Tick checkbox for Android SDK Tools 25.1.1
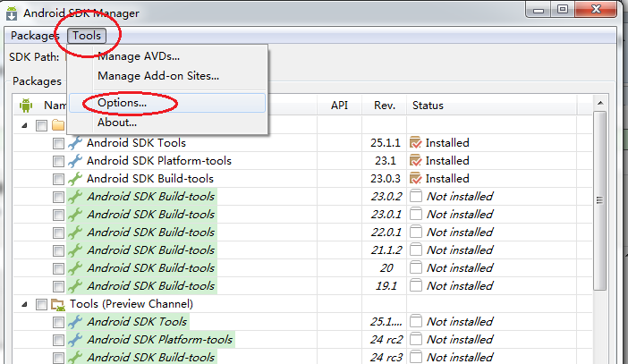 click(58, 143)
